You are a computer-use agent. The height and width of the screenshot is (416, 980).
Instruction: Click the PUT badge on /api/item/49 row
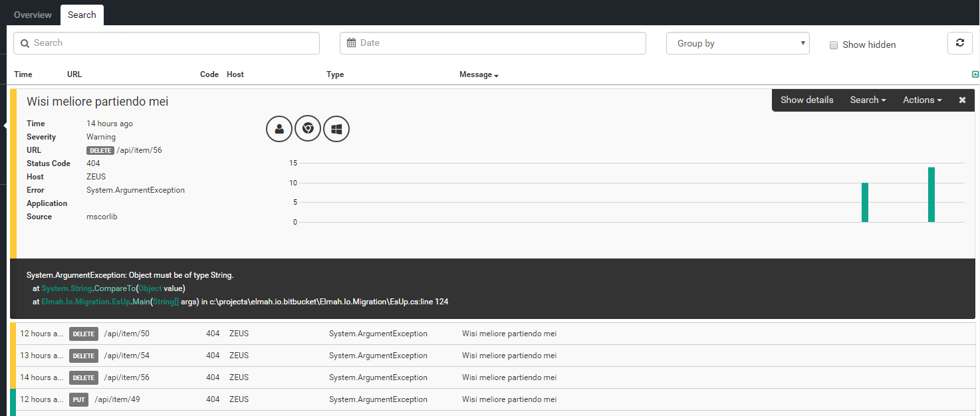pos(78,399)
